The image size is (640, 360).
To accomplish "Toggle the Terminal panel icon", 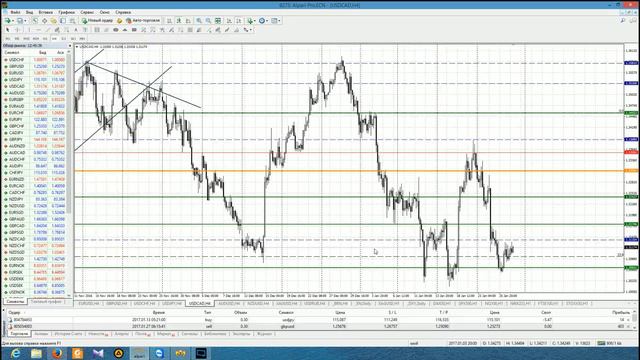I will [63, 20].
